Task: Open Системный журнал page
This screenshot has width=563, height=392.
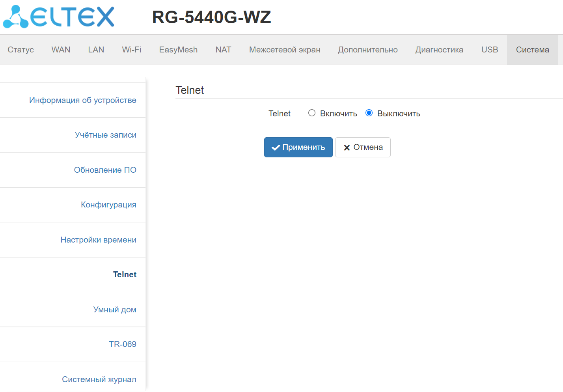Action: [x=99, y=379]
